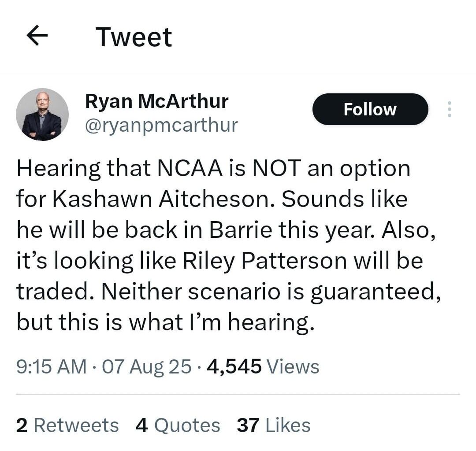476x451 pixels.
Task: Click the 4,545 Views counter
Action: (234, 365)
